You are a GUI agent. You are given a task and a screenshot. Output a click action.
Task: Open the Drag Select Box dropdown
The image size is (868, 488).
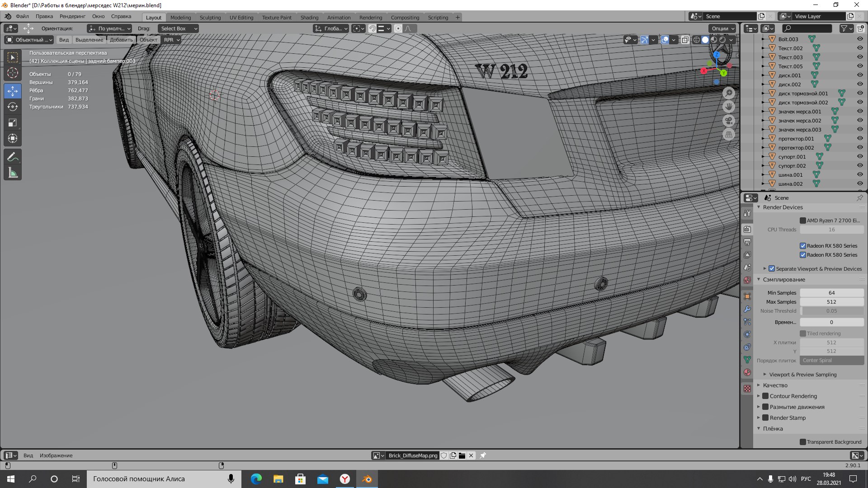(179, 28)
